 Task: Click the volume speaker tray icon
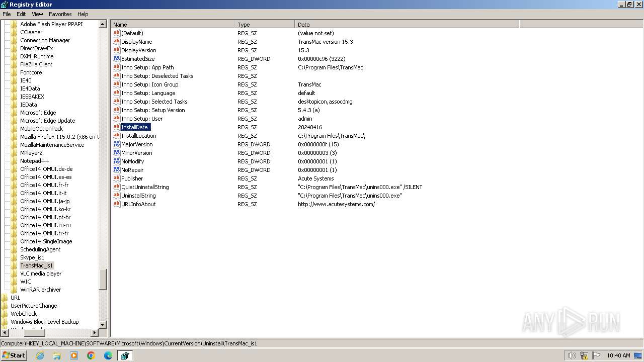point(572,355)
